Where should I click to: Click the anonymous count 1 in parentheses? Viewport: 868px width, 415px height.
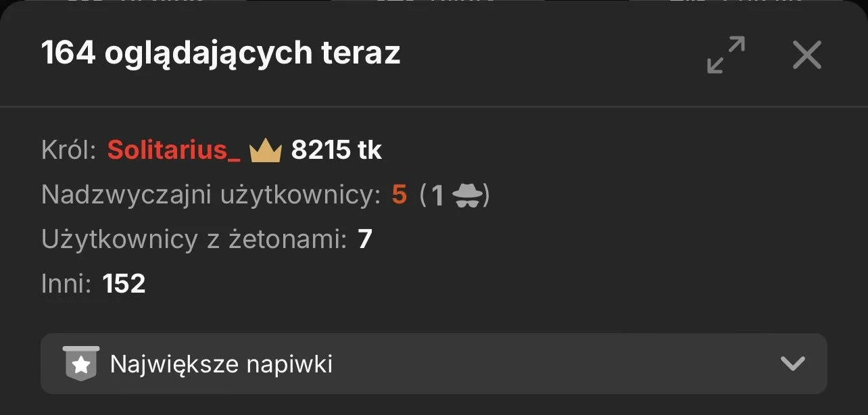(x=437, y=195)
